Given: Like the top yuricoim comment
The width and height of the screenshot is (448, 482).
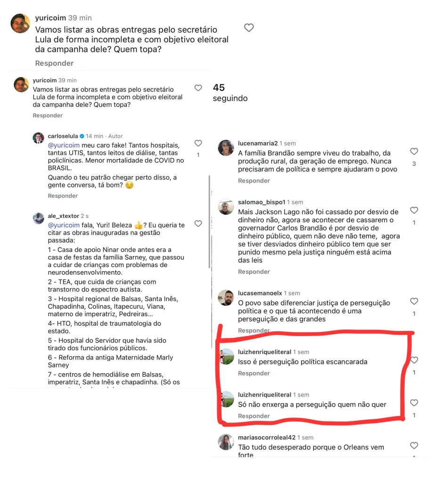Looking at the screenshot, I should pos(249,28).
